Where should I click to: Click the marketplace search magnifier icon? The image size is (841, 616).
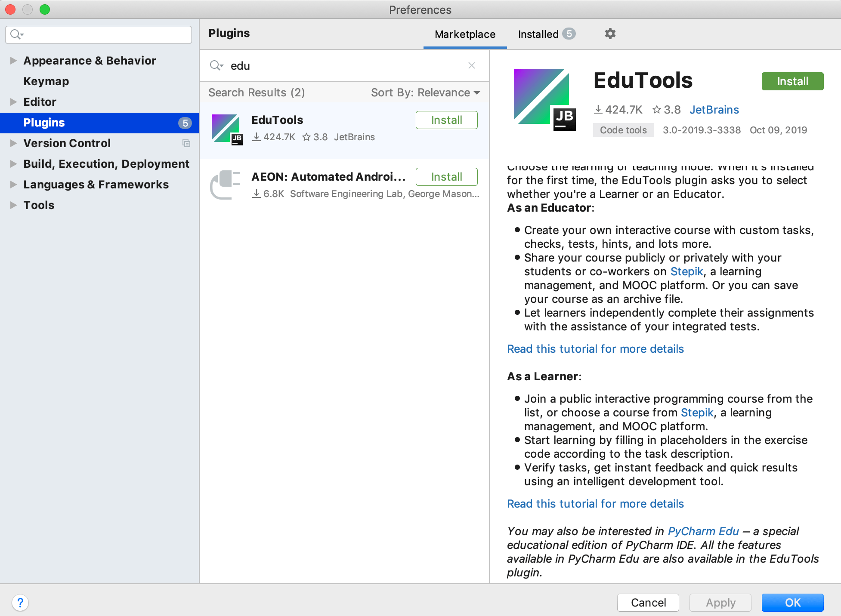pyautogui.click(x=216, y=65)
